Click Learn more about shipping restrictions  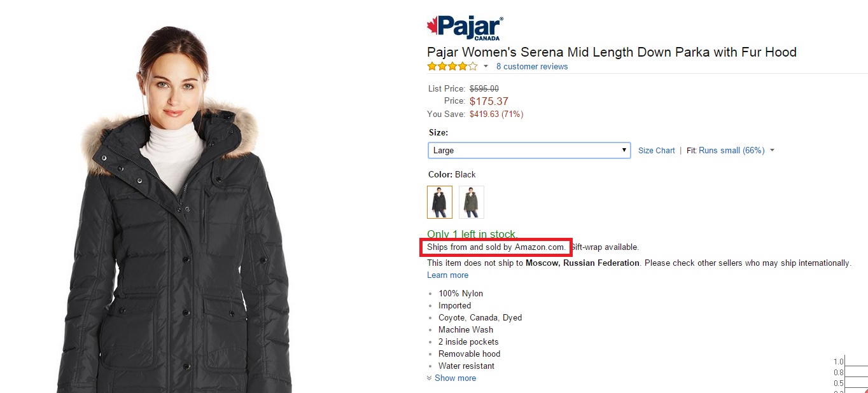point(447,275)
